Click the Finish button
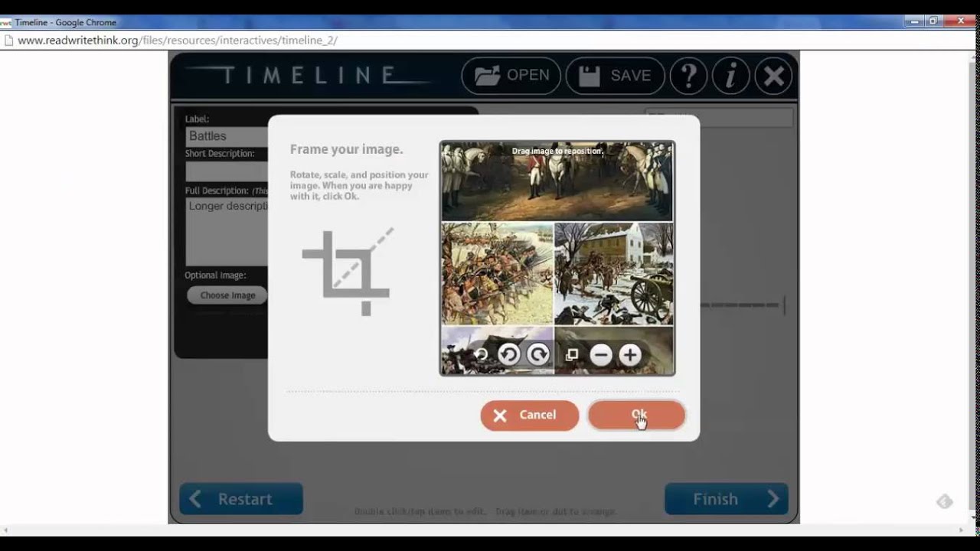Image resolution: width=980 pixels, height=551 pixels. (727, 499)
